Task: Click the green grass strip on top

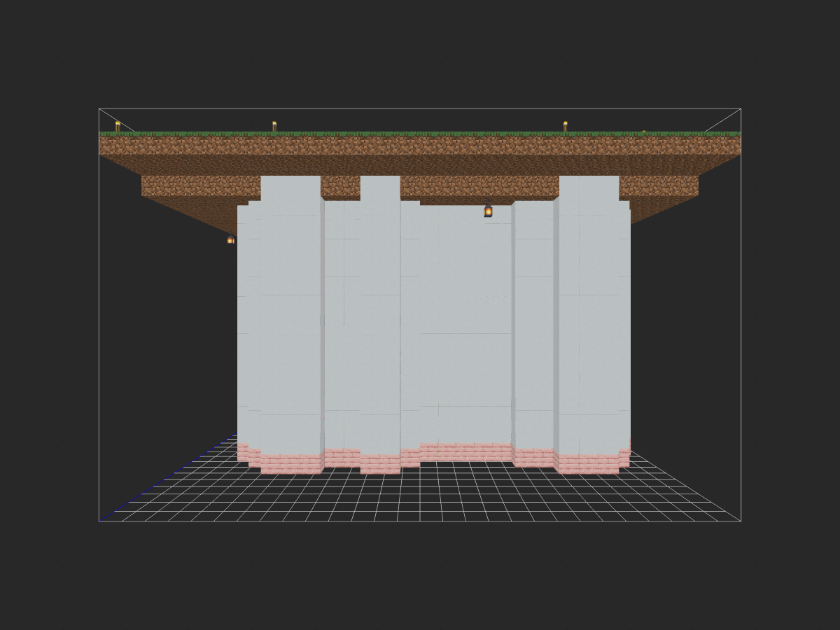Action: pyautogui.click(x=420, y=134)
